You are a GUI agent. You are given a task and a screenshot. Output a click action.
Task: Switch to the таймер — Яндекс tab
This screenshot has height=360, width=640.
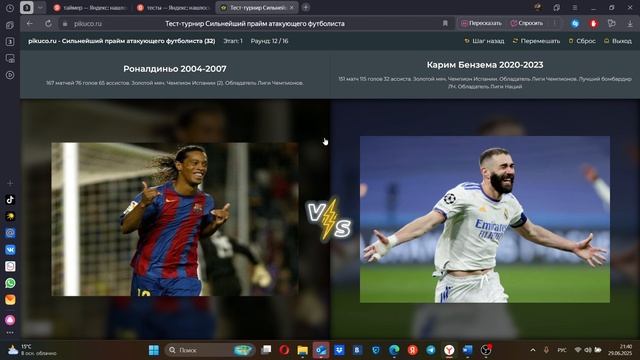pos(90,8)
